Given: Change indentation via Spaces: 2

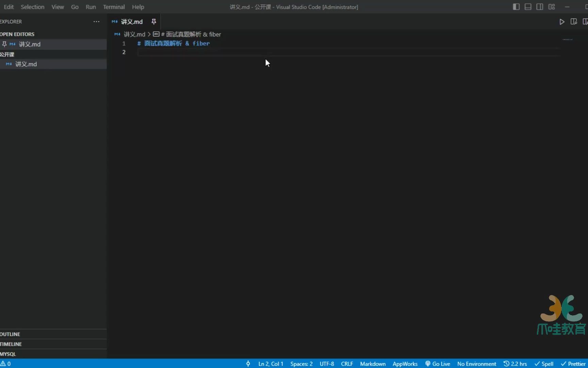Looking at the screenshot, I should tap(301, 364).
